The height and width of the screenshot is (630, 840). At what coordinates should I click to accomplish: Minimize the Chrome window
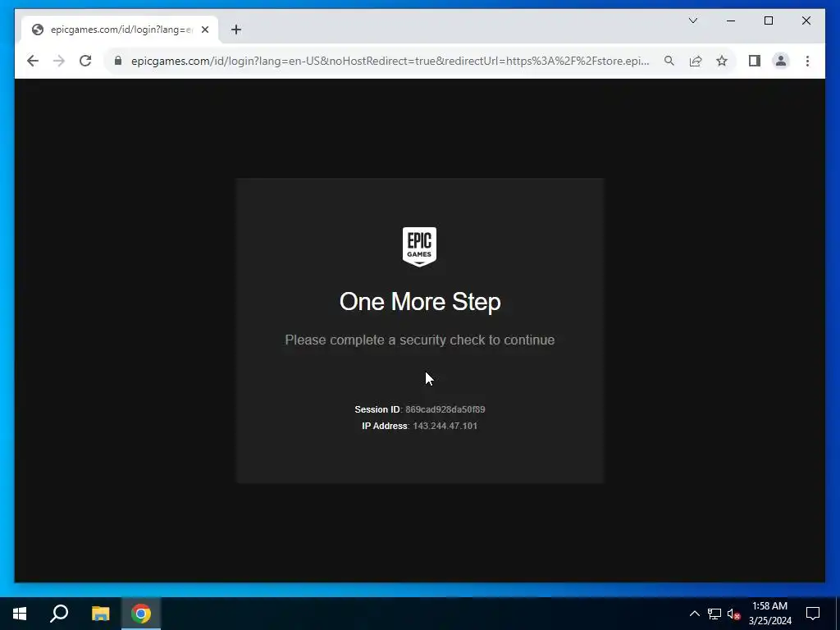pos(731,21)
